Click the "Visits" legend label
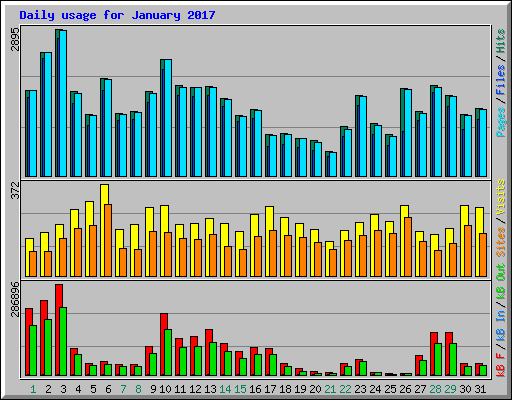Image resolution: width=512 pixels, height=400 pixels. click(x=501, y=197)
